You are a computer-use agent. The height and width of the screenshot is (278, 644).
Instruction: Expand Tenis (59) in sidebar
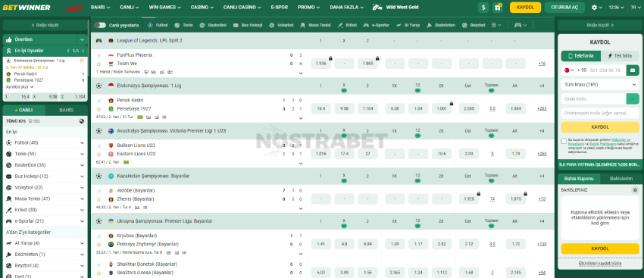click(82, 154)
